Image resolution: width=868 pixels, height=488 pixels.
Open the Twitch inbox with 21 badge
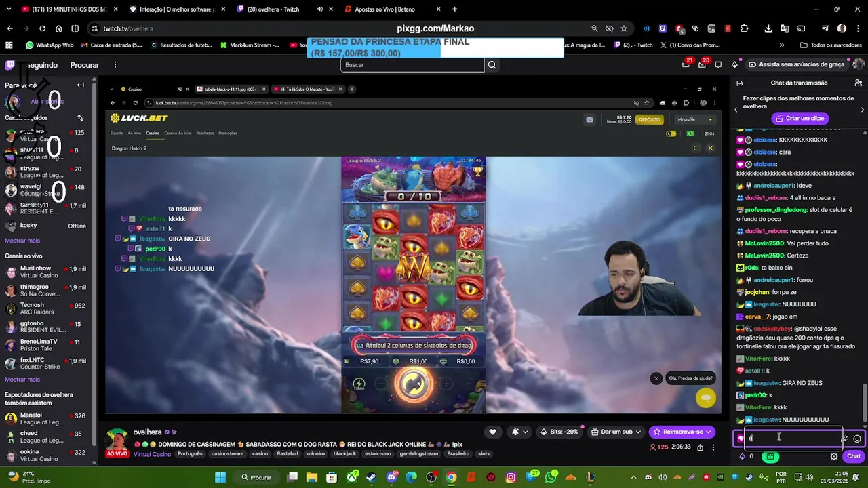click(x=686, y=64)
